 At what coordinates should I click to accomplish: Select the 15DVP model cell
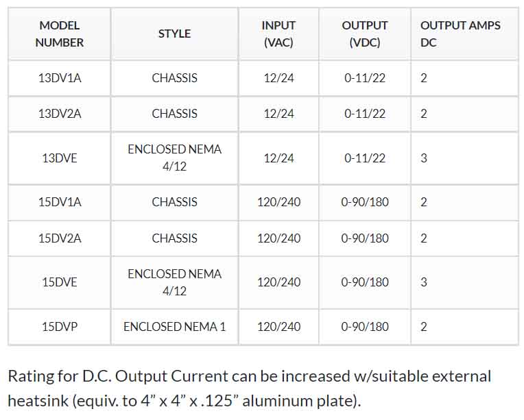click(60, 327)
